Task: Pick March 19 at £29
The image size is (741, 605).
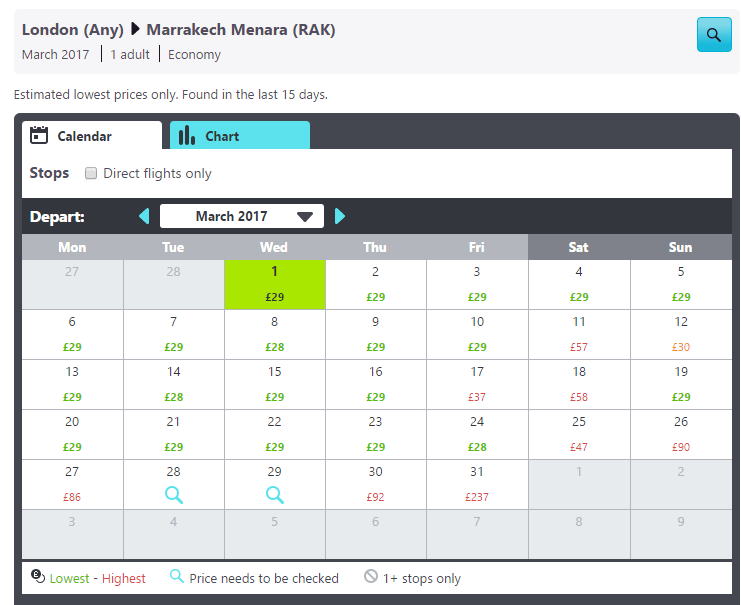Action: tap(681, 385)
